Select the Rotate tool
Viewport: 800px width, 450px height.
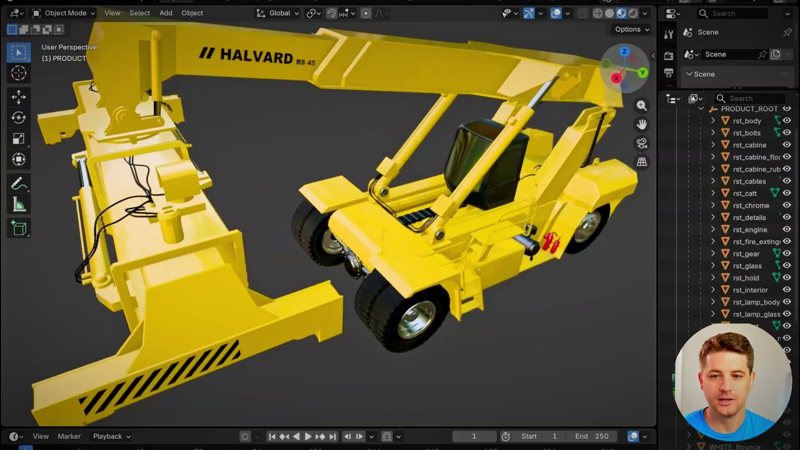click(x=19, y=118)
